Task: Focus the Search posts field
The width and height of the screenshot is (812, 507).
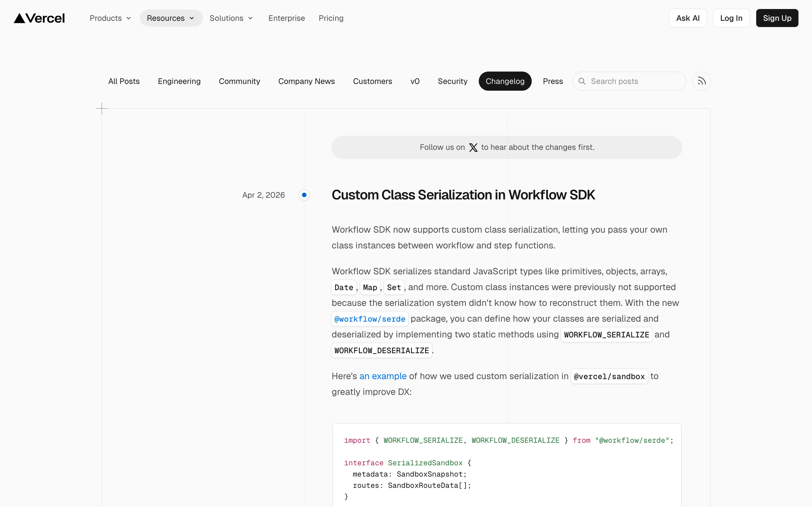Action: (x=634, y=81)
